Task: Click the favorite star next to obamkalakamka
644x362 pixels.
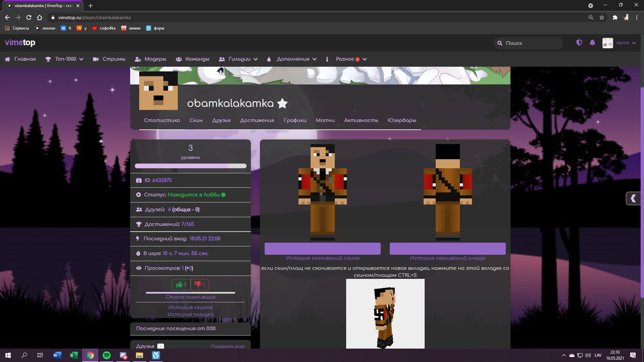Action: point(282,103)
